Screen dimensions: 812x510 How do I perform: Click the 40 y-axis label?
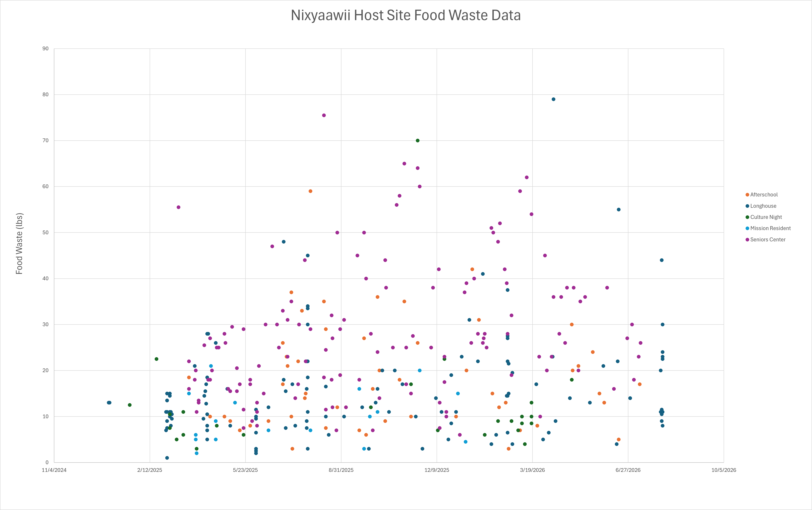[x=45, y=278]
